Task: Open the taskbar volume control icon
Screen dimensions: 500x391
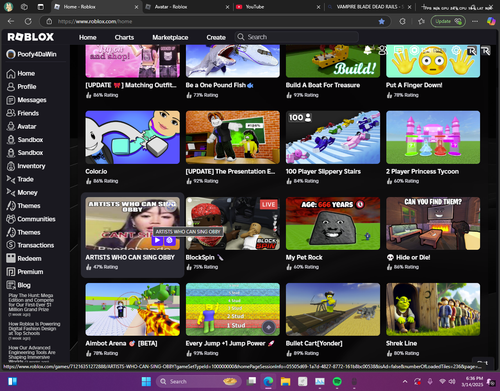Action: click(452, 381)
